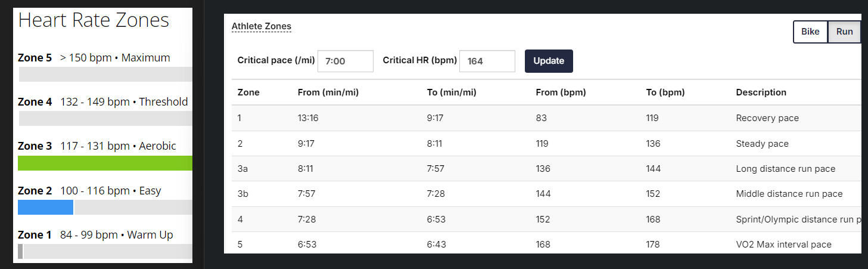Select the Recovery pace table row
Viewport: 868px width, 269px height.
(546, 118)
